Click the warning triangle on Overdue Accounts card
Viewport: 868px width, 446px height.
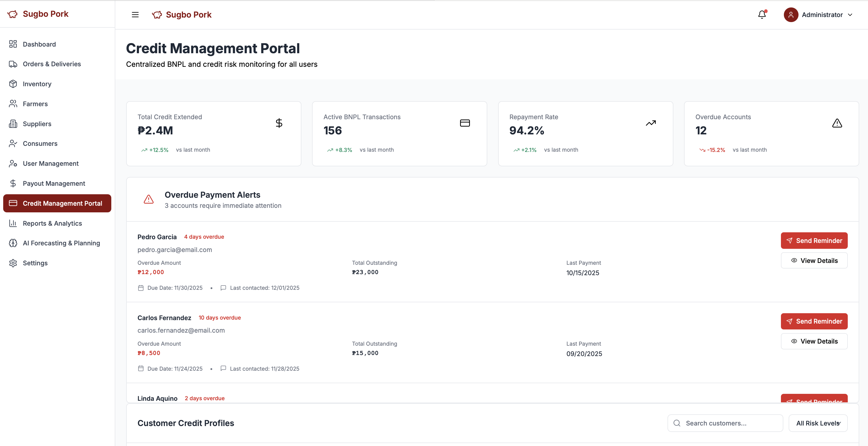[x=837, y=123]
